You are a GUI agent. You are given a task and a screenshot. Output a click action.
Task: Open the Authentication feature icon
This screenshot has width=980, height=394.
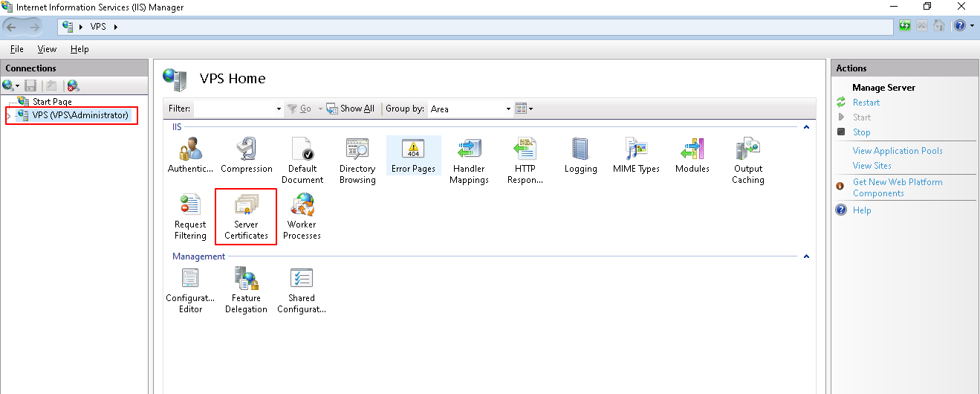pyautogui.click(x=190, y=155)
